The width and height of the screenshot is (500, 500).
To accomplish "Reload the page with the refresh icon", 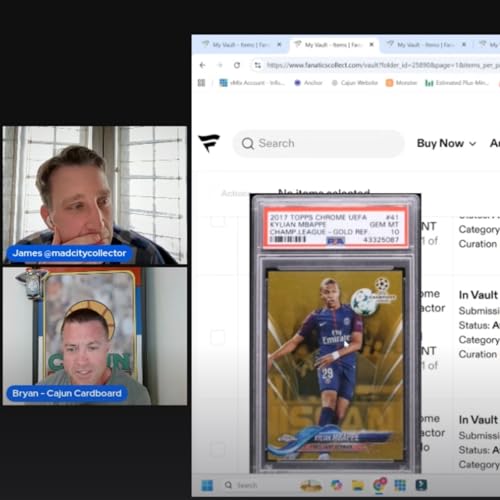I will pos(237,65).
